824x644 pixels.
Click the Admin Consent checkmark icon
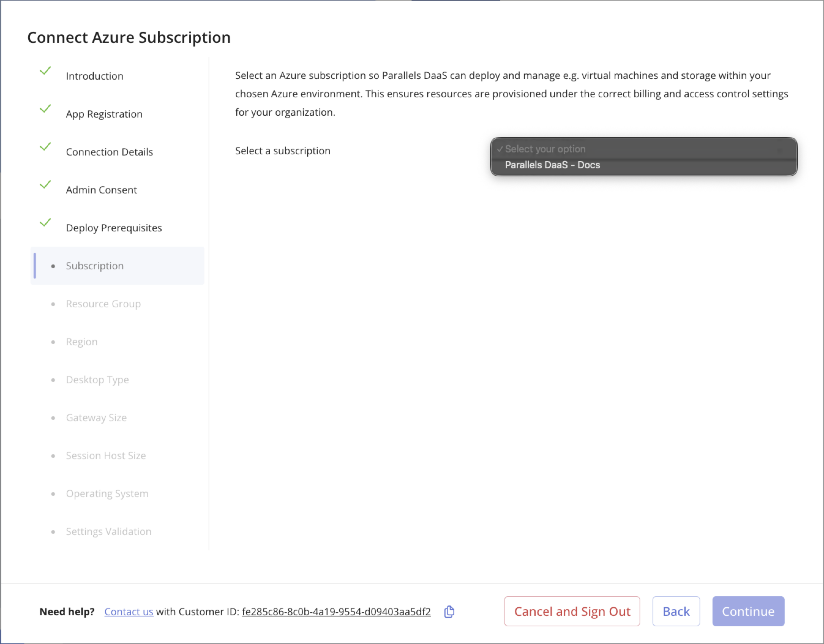(x=45, y=185)
